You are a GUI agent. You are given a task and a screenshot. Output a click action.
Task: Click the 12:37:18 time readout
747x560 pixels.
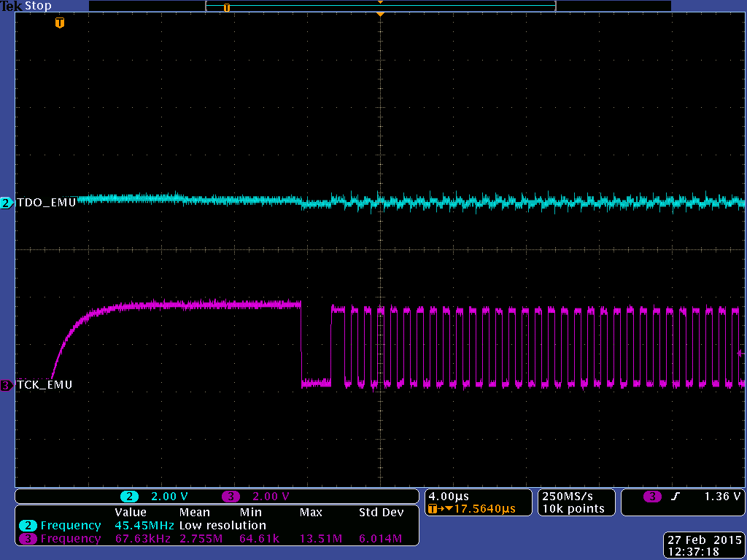[x=693, y=552]
